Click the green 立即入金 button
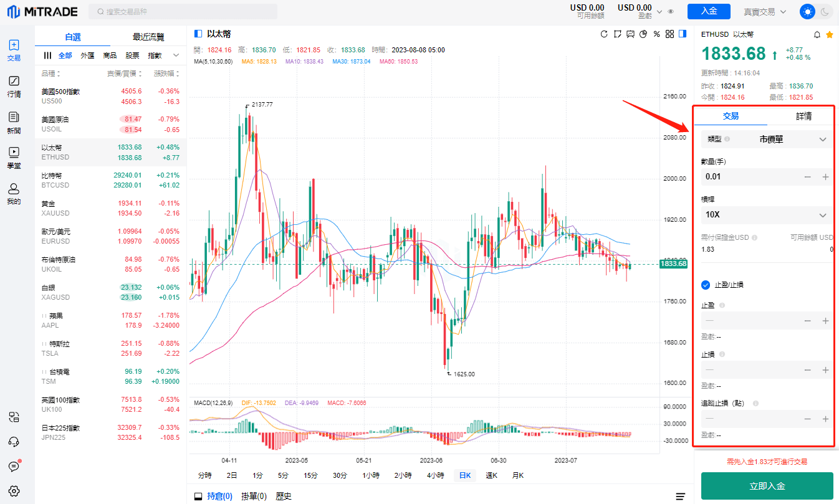The image size is (839, 504). pos(767,486)
